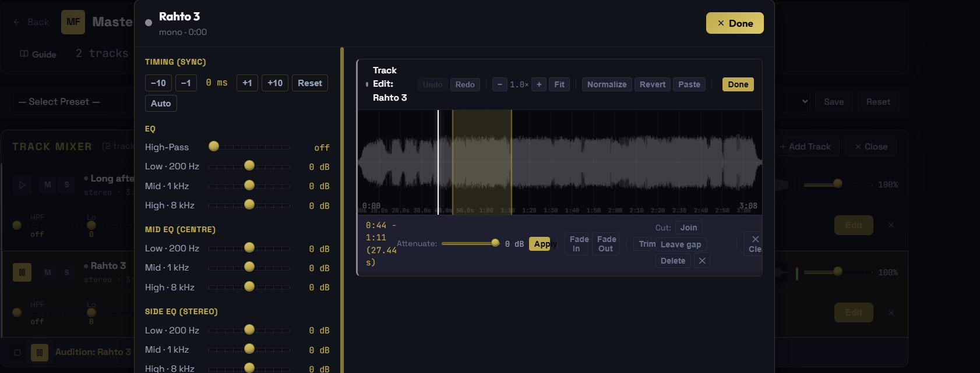Go back using the Back arrow
Image resolution: width=980 pixels, height=373 pixels.
coord(31,22)
